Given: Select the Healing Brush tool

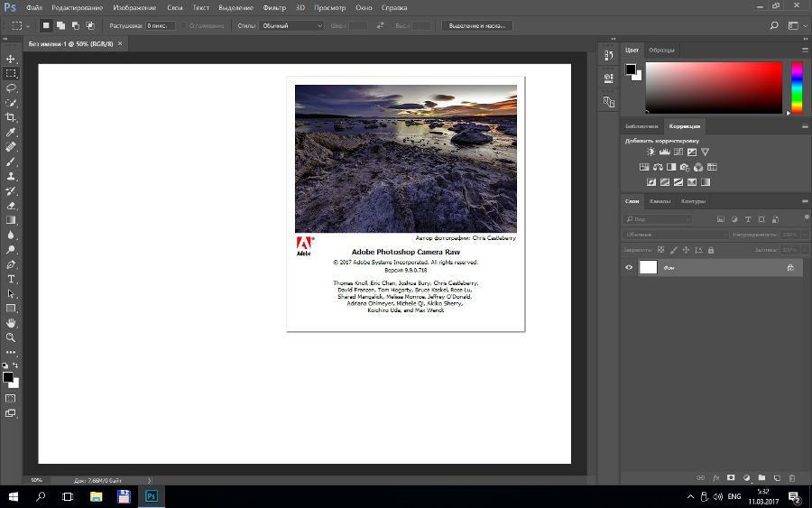Looking at the screenshot, I should point(10,147).
